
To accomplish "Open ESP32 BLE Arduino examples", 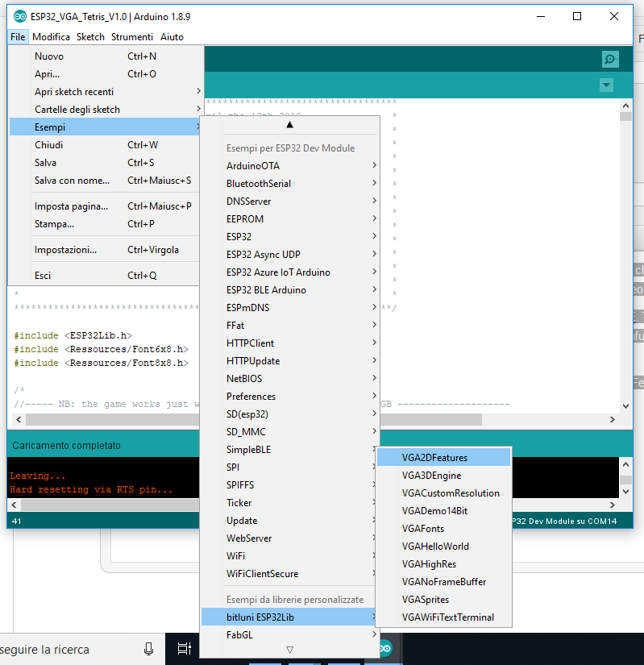I will [x=290, y=290].
